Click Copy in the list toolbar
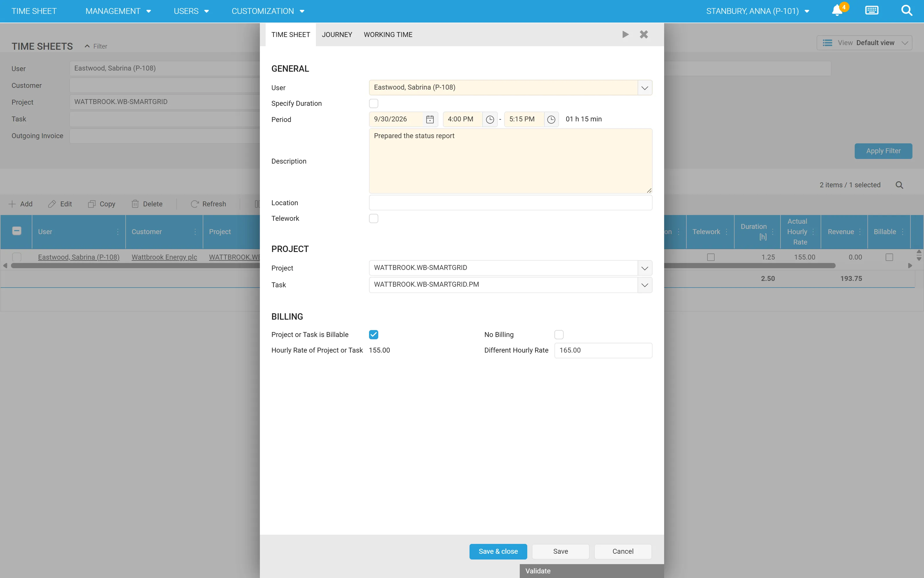This screenshot has width=924, height=578. (102, 204)
